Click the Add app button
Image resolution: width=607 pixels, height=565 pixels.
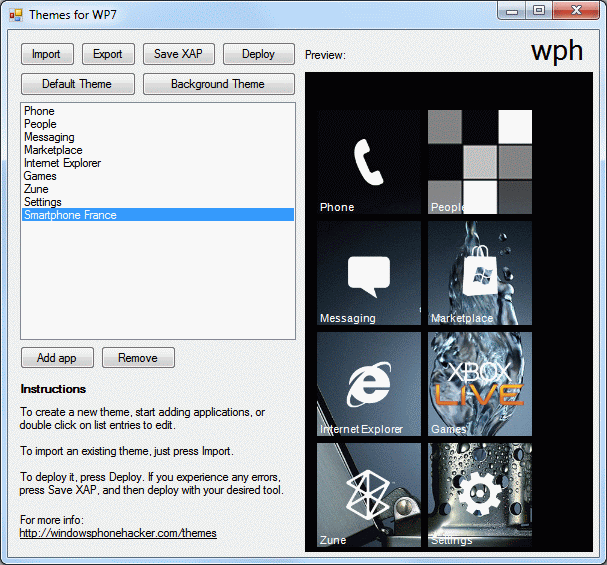[x=57, y=358]
